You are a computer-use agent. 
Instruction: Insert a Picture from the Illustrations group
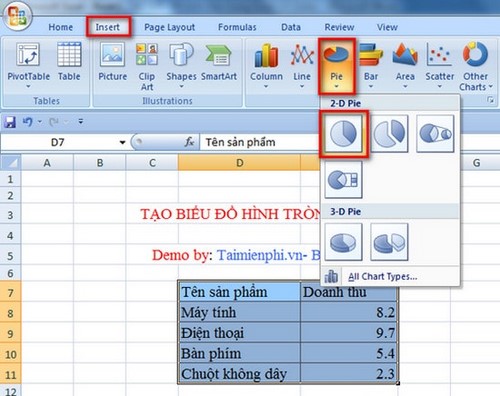click(113, 62)
